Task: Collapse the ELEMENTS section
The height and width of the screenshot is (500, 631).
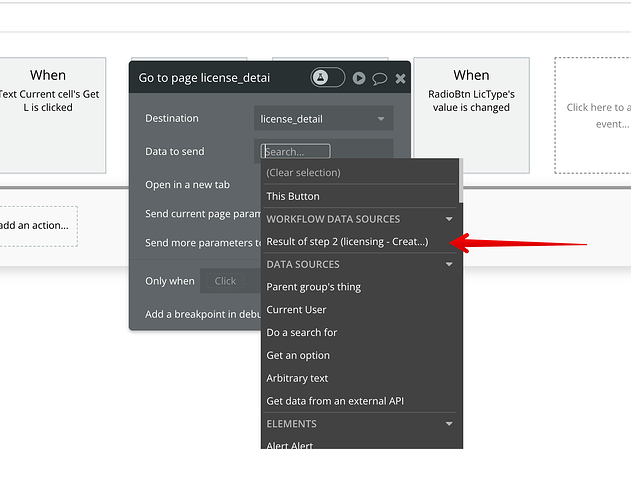Action: (449, 424)
